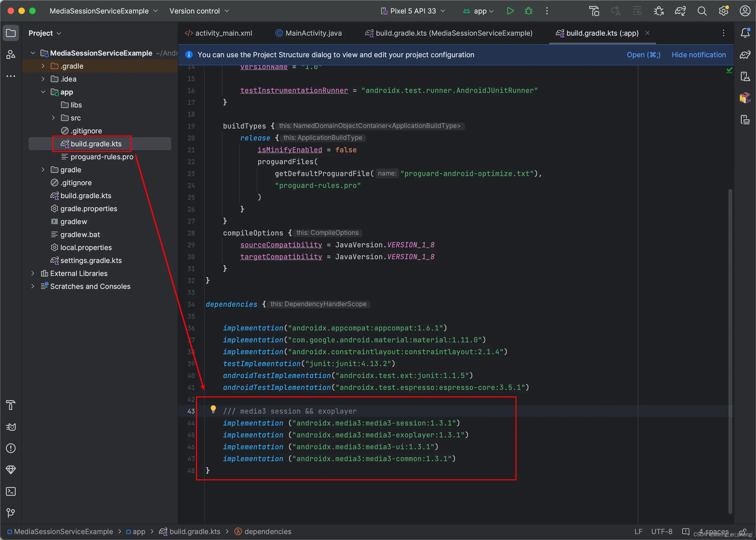This screenshot has height=540, width=756.
Task: Open the Pixel 5 API 33 device dropdown
Action: point(413,11)
